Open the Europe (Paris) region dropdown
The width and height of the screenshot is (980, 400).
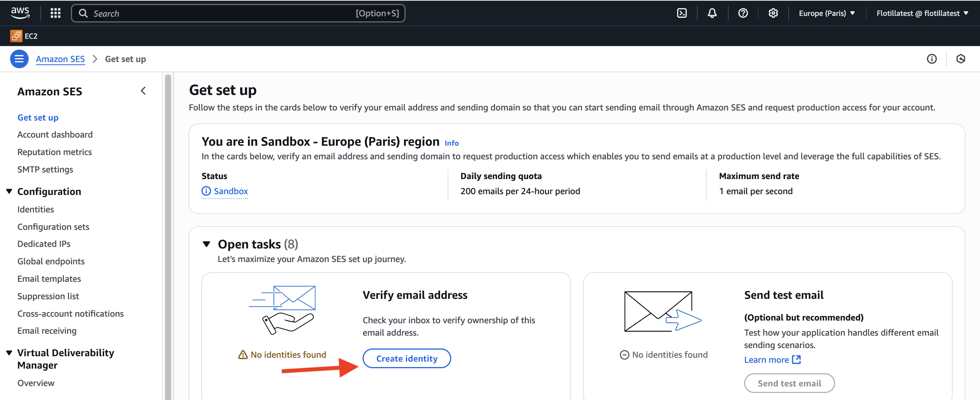827,13
